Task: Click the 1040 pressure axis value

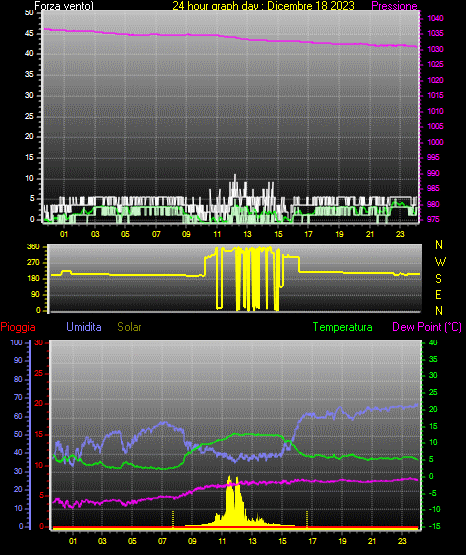Action: (x=435, y=18)
